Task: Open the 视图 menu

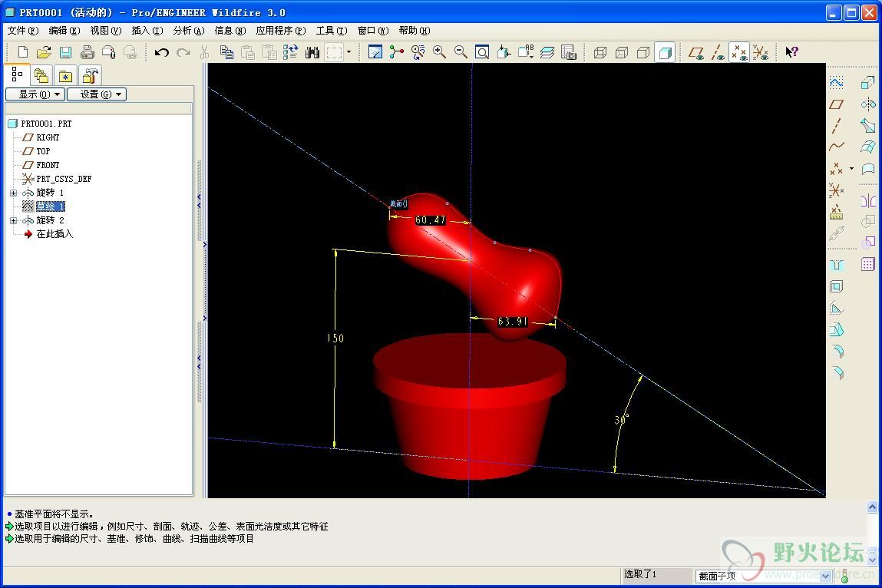Action: (106, 31)
